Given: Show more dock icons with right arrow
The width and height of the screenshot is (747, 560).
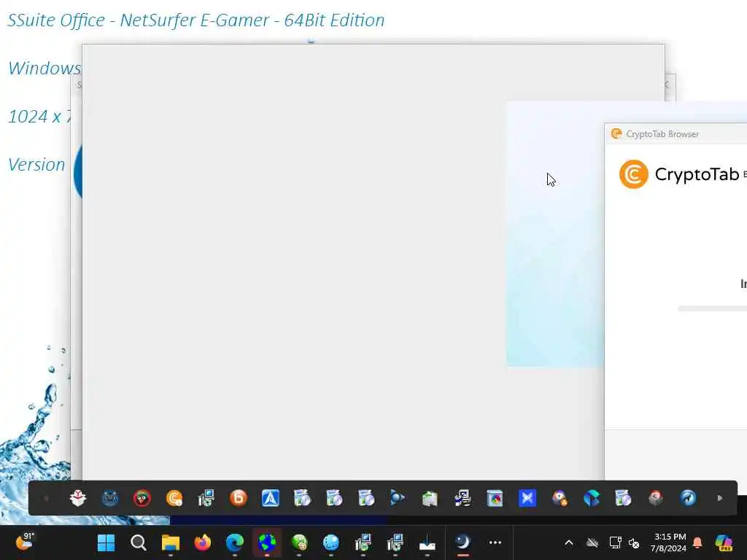Looking at the screenshot, I should click(x=720, y=498).
